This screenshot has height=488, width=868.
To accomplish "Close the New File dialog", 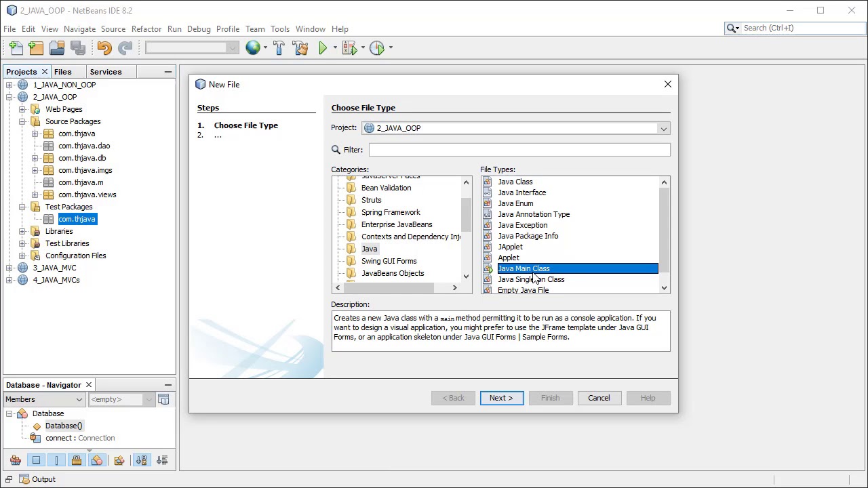I will (668, 85).
